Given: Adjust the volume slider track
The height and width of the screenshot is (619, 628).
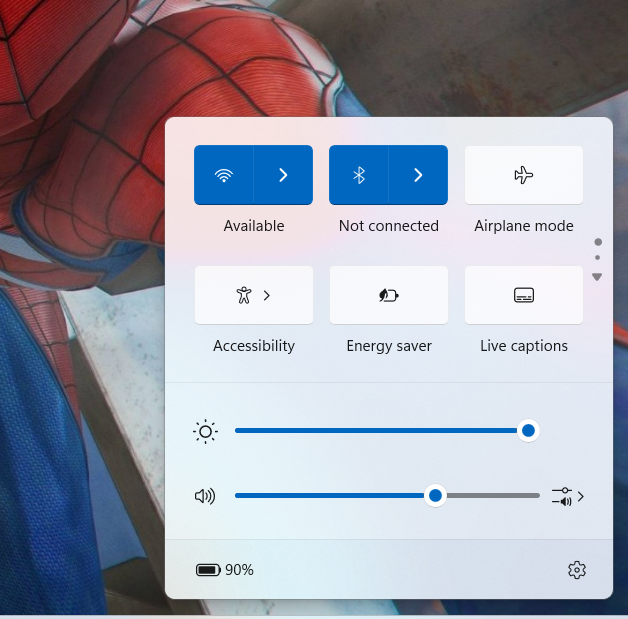Looking at the screenshot, I should click(x=387, y=495).
